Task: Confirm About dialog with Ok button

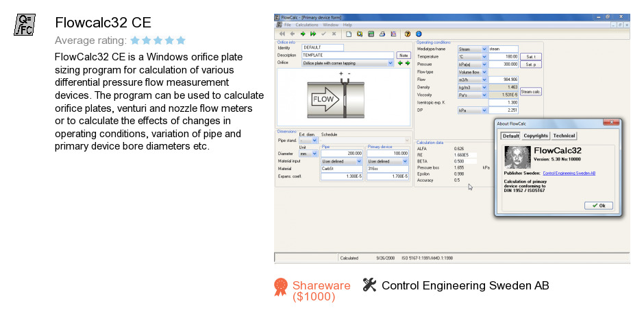Action: (599, 206)
